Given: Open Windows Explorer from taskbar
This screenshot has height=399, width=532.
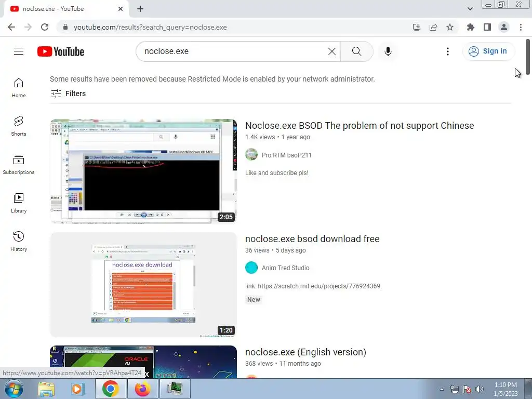Looking at the screenshot, I should pyautogui.click(x=46, y=389).
